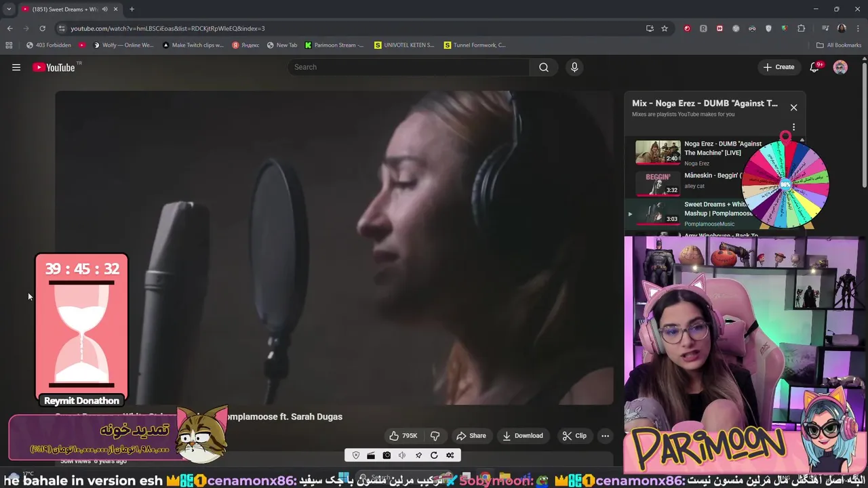
Task: Open the Wolfy Online bookmark
Action: [123, 45]
